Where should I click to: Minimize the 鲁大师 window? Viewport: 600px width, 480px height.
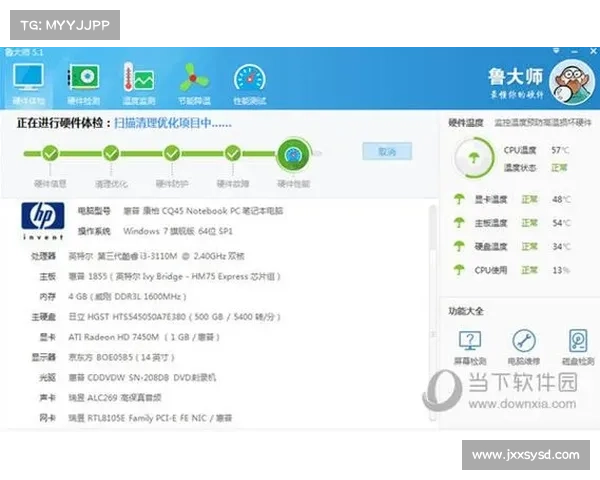(x=574, y=51)
